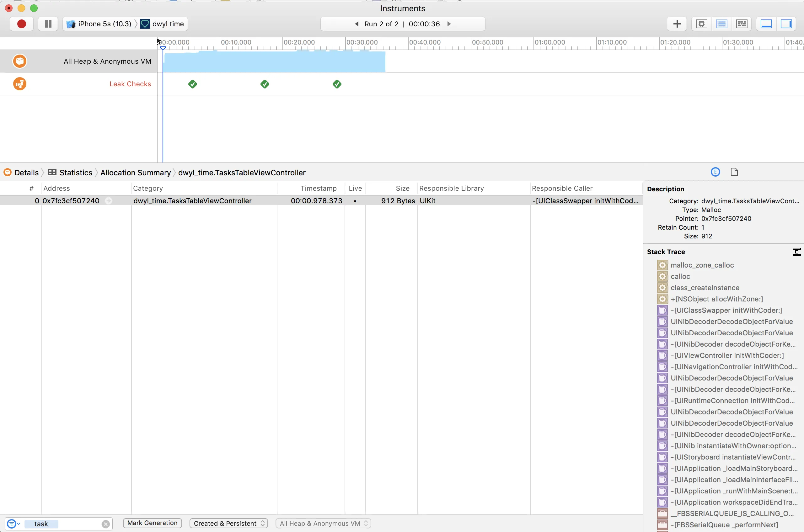Open the CPU strategy view icon
Screen dimensions: 804x532
(x=701, y=24)
